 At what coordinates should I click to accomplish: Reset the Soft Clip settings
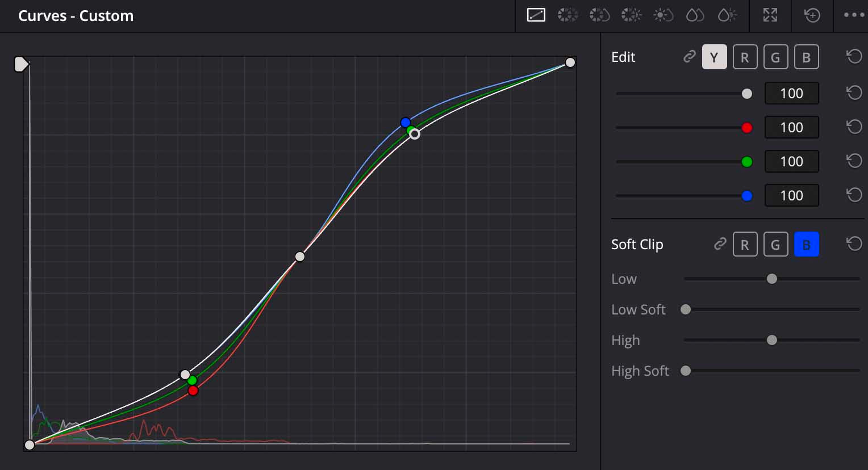click(854, 244)
